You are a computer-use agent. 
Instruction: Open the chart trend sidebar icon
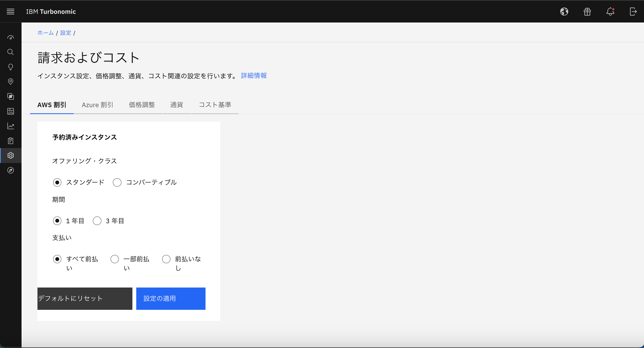tap(11, 126)
